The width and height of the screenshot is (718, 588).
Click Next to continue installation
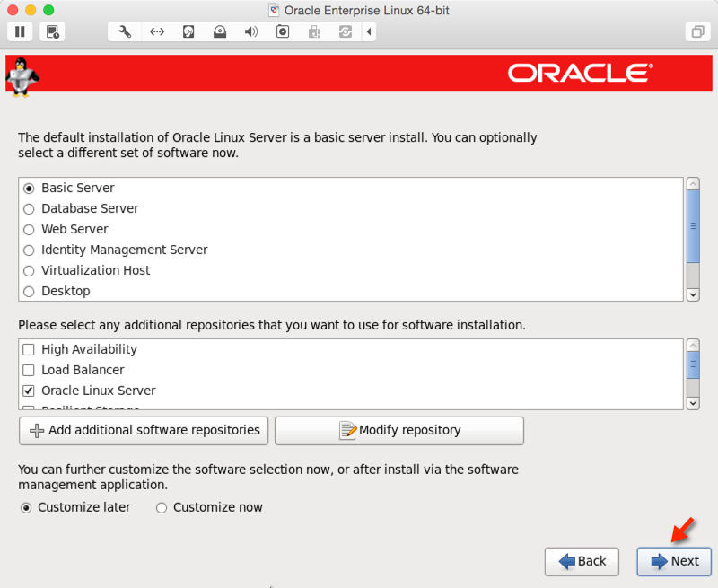(674, 561)
